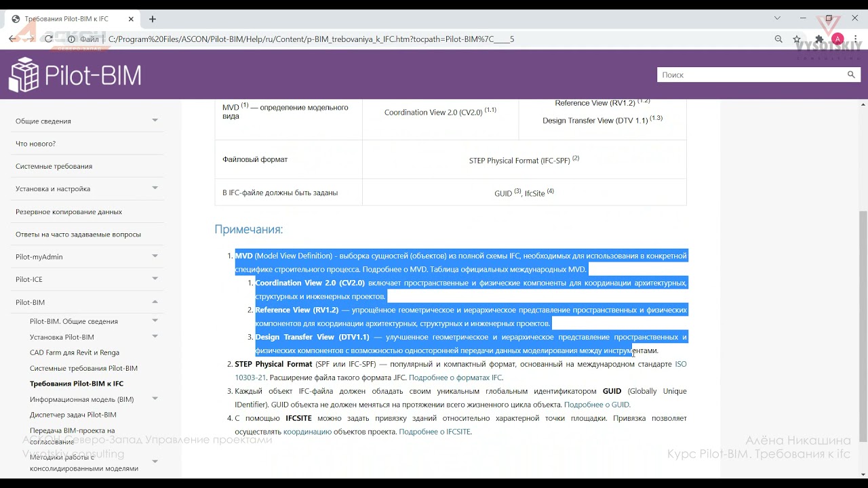Click the page vertical scrollbar thumb

(863, 325)
